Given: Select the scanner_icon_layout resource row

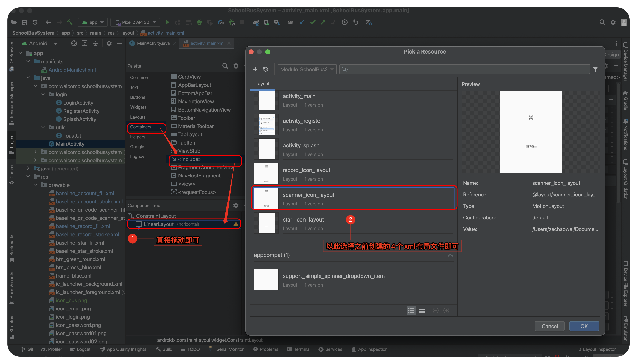Looking at the screenshot, I should pos(354,198).
